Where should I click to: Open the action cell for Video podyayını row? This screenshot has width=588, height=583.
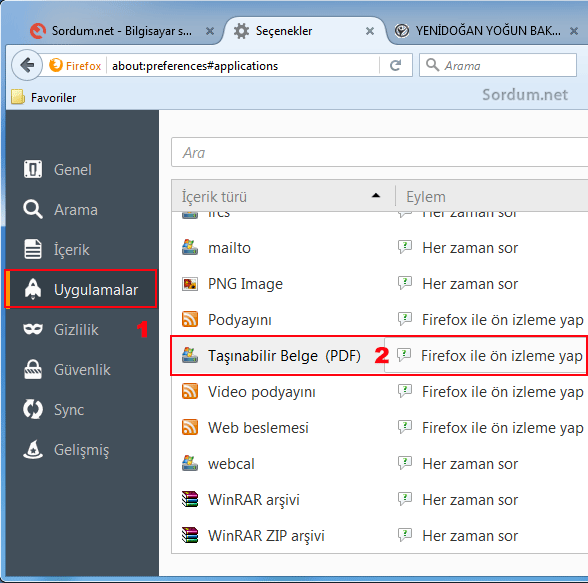[492, 391]
